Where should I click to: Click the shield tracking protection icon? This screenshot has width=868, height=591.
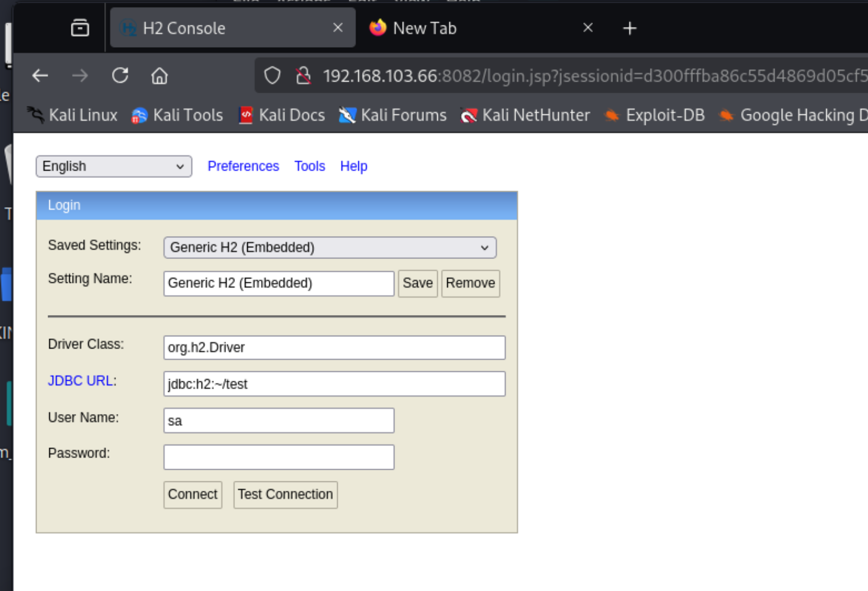[272, 76]
